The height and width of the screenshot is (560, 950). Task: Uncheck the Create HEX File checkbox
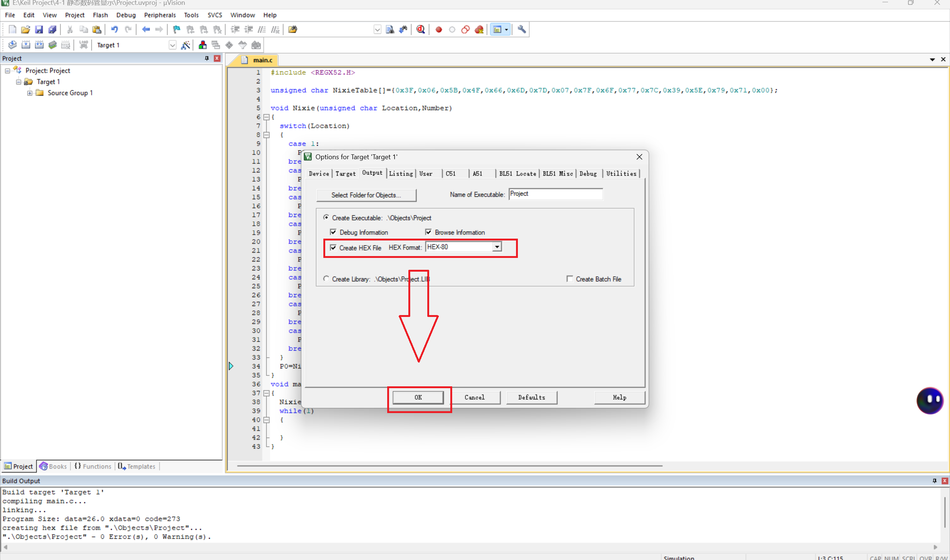(x=333, y=248)
